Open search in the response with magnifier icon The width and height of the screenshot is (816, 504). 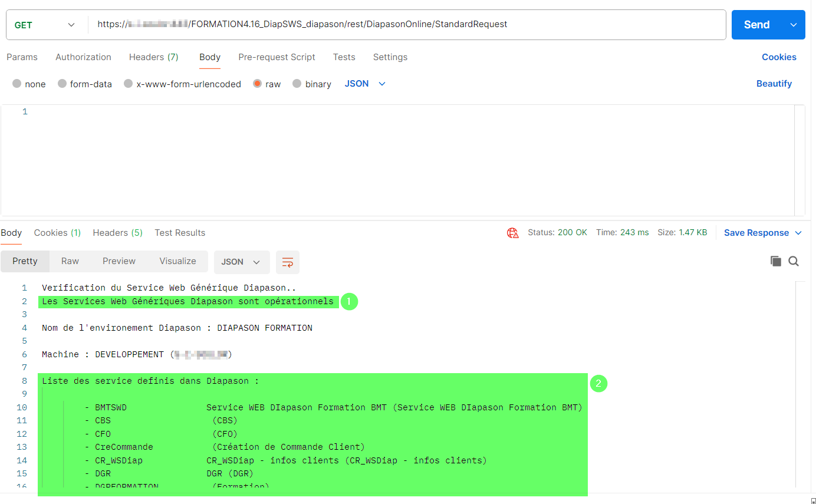tap(794, 261)
